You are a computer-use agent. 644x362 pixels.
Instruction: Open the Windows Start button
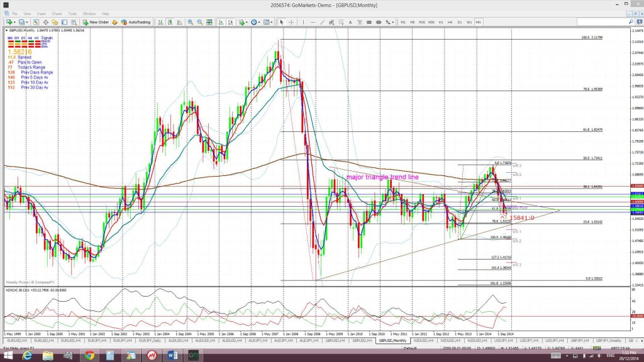(x=8, y=356)
